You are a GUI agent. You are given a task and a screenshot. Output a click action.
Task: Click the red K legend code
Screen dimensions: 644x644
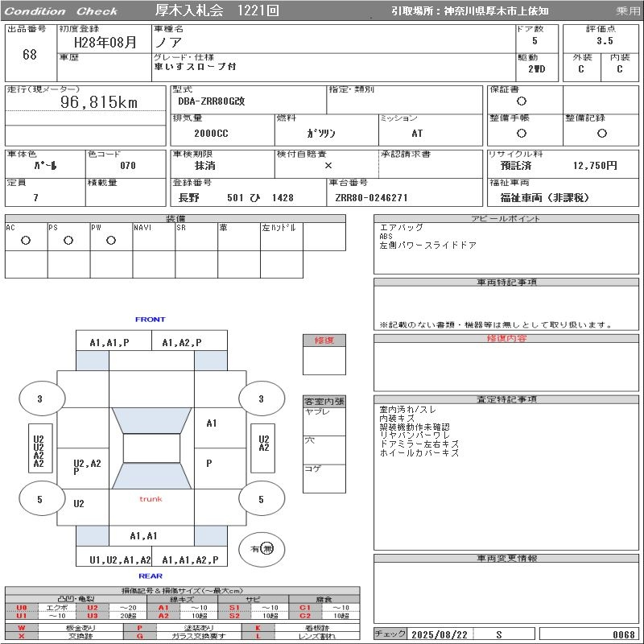258,628
